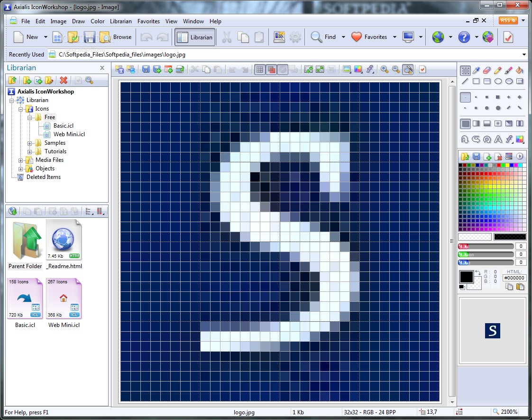Activate the Line drawing tool

pyautogui.click(x=465, y=81)
